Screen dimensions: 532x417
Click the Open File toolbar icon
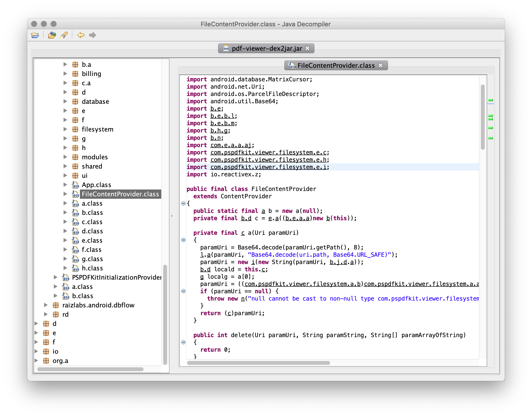click(x=35, y=35)
